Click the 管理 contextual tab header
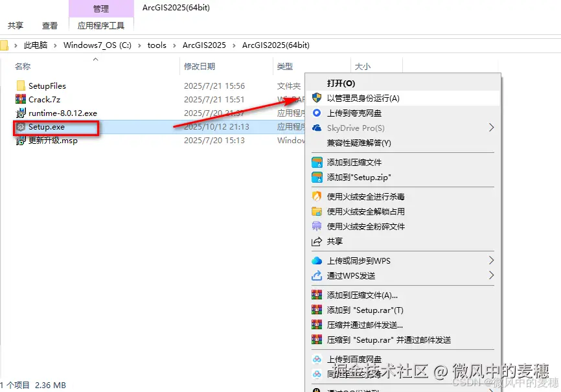Image resolution: width=561 pixels, height=392 pixels. 101,8
